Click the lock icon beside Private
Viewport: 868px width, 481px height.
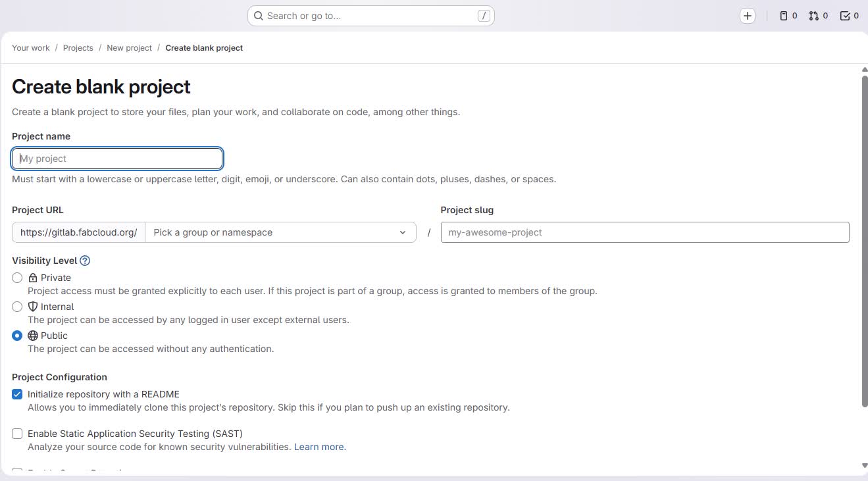[x=33, y=278]
